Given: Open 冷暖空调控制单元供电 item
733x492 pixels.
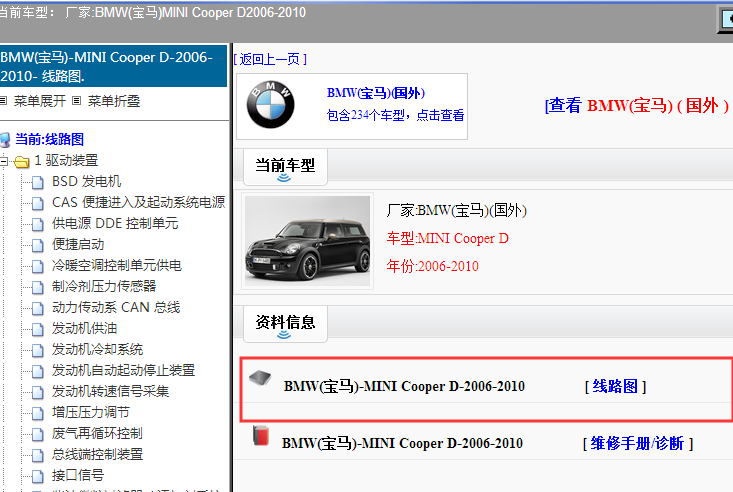Looking at the screenshot, I should [116, 266].
